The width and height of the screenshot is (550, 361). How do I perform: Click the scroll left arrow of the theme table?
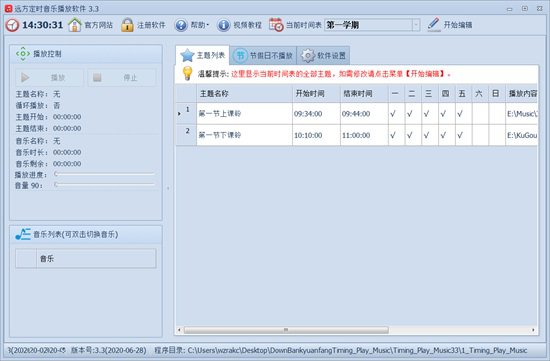pyautogui.click(x=179, y=330)
